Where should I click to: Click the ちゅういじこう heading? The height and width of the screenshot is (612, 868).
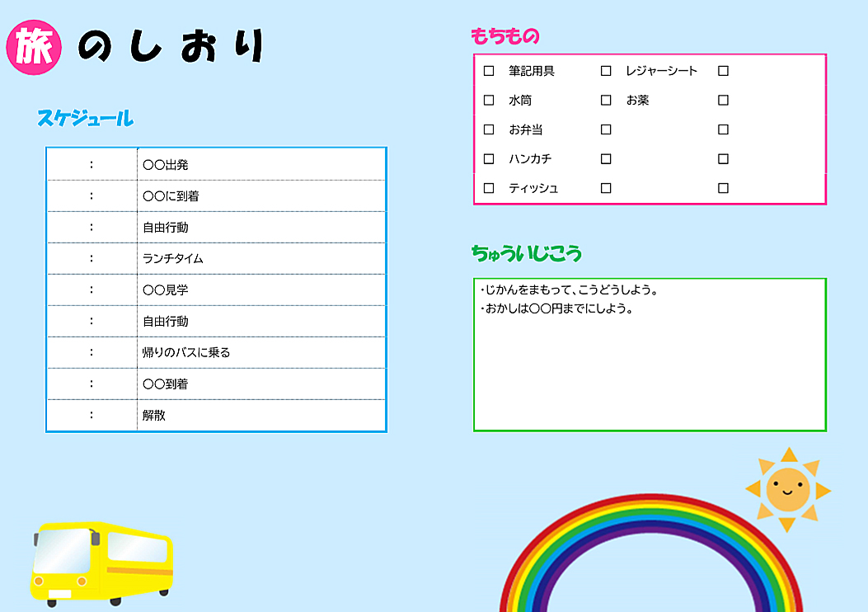coord(526,253)
